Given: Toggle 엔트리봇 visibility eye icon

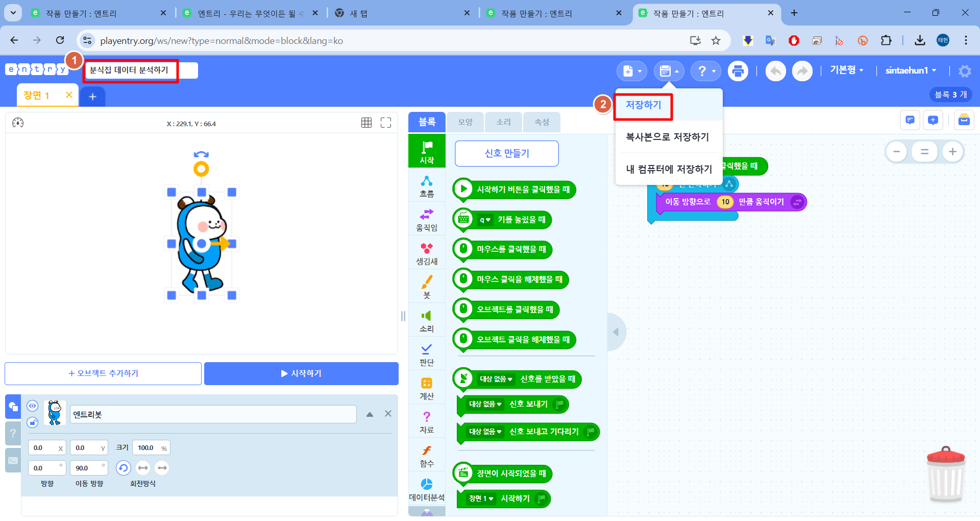Looking at the screenshot, I should tap(32, 406).
